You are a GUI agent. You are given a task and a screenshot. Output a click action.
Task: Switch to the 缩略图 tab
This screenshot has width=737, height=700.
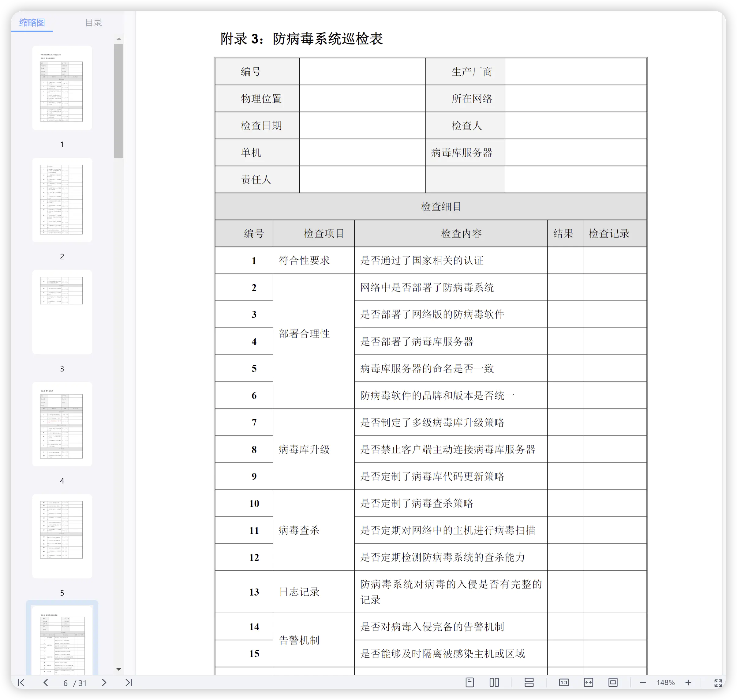click(x=32, y=22)
